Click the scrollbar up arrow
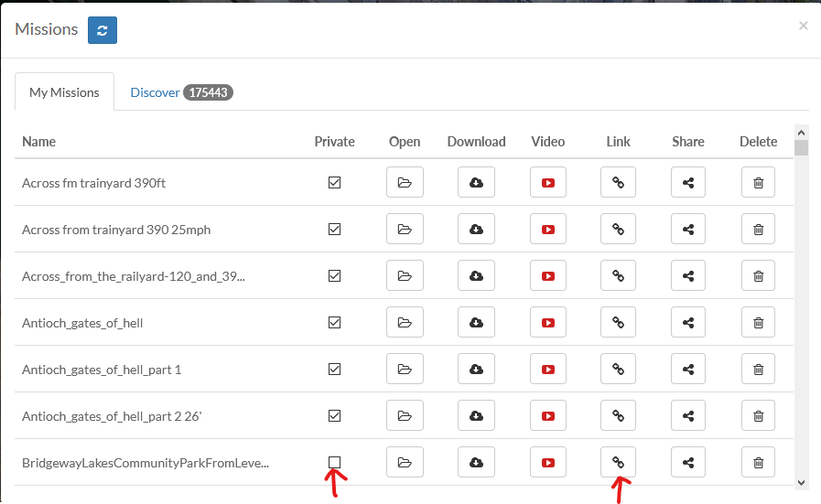The height and width of the screenshot is (504, 821). [x=801, y=133]
